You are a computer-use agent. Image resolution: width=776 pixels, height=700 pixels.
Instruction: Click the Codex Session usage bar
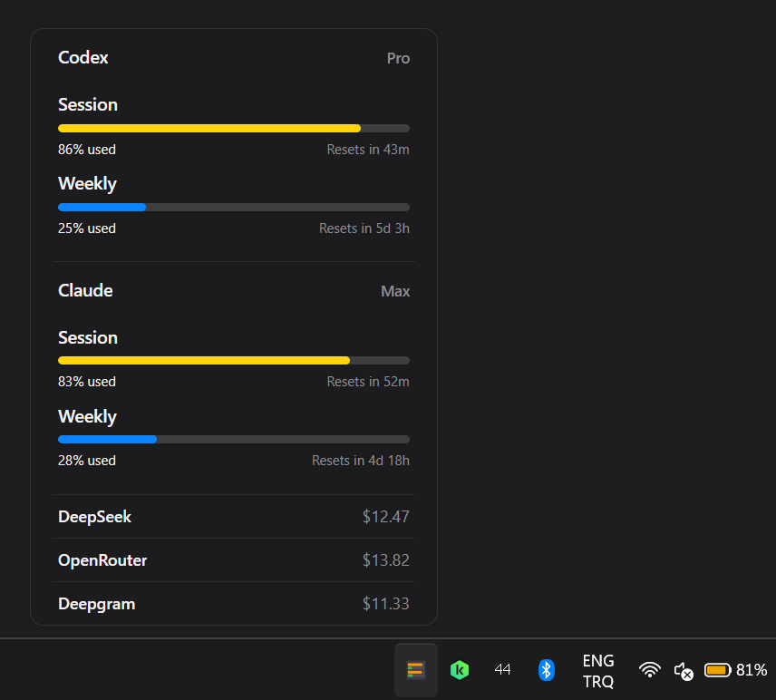(234, 128)
